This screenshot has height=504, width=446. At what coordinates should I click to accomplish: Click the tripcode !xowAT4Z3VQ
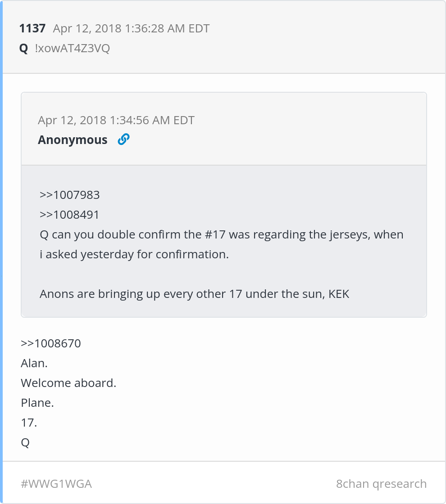coord(73,48)
